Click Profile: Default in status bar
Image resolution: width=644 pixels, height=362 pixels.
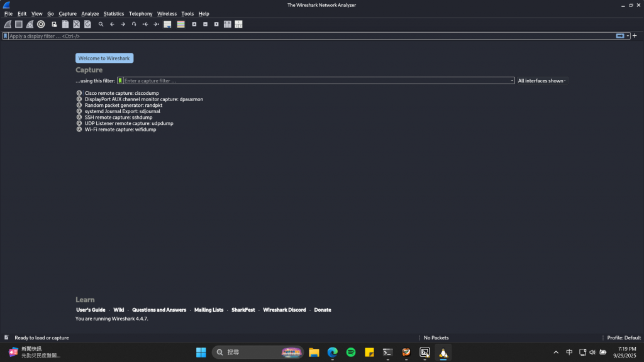pos(624,337)
